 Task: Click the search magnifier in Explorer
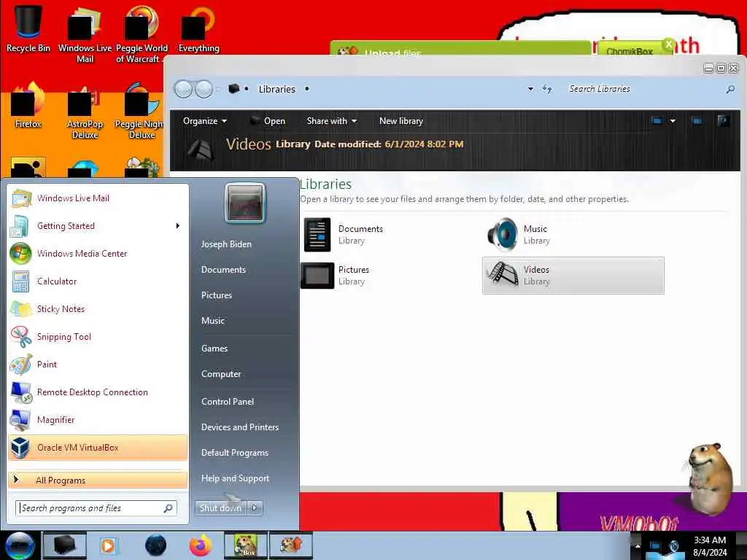pos(729,89)
